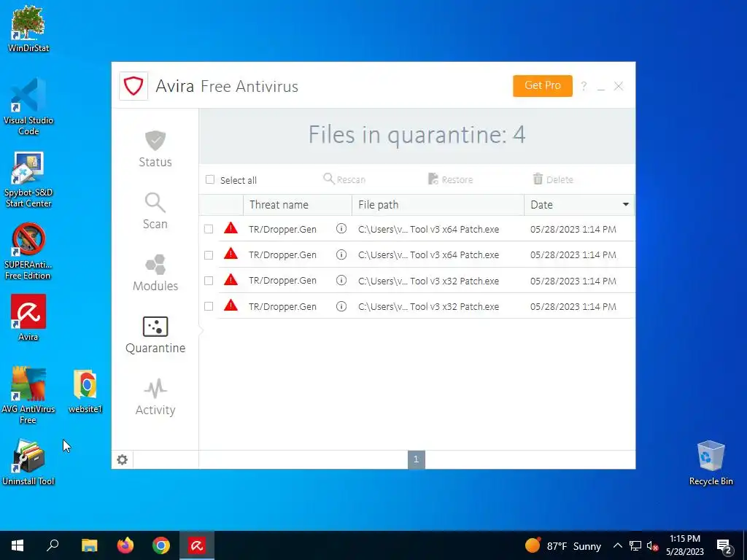Open clock showing 1:15 PM
Image resolution: width=747 pixels, height=560 pixels.
click(685, 545)
